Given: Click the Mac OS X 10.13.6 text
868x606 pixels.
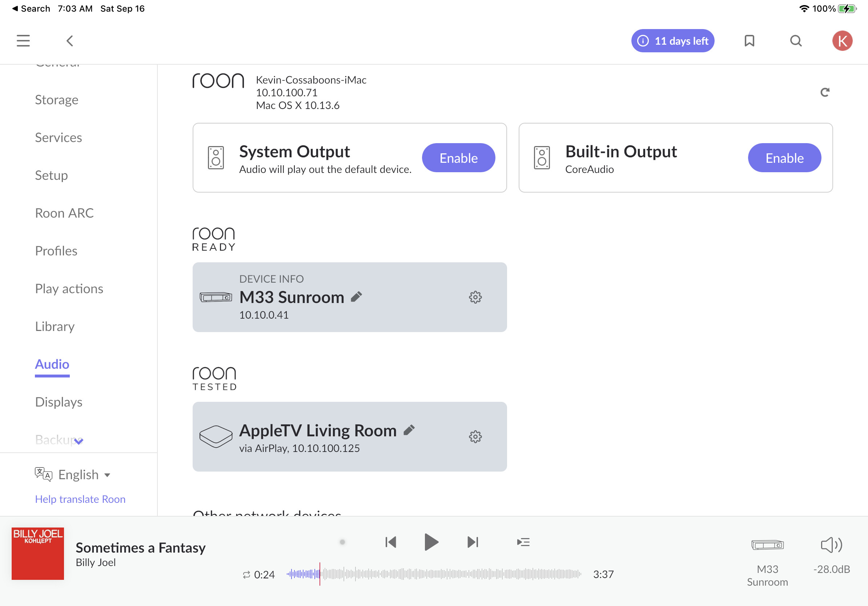Looking at the screenshot, I should (298, 105).
